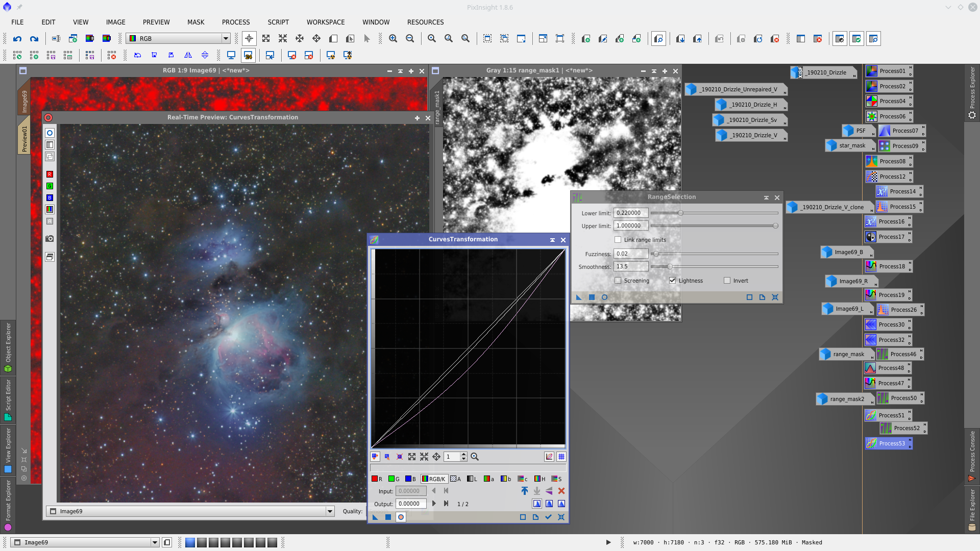Toggle the curve grid display icon
This screenshot has height=551, width=980.
pos(561,457)
